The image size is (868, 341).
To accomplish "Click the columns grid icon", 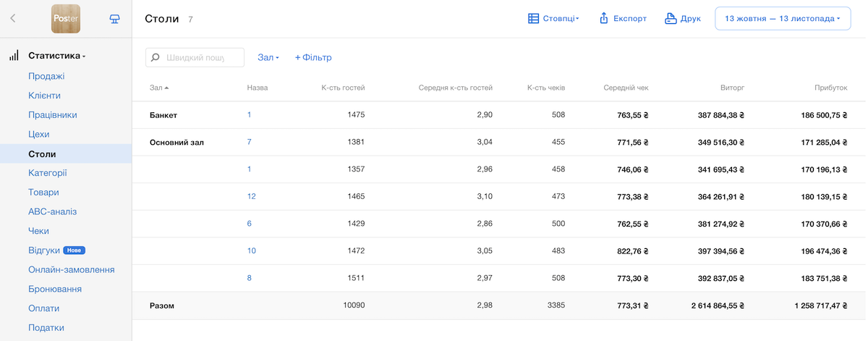I will click(x=533, y=19).
